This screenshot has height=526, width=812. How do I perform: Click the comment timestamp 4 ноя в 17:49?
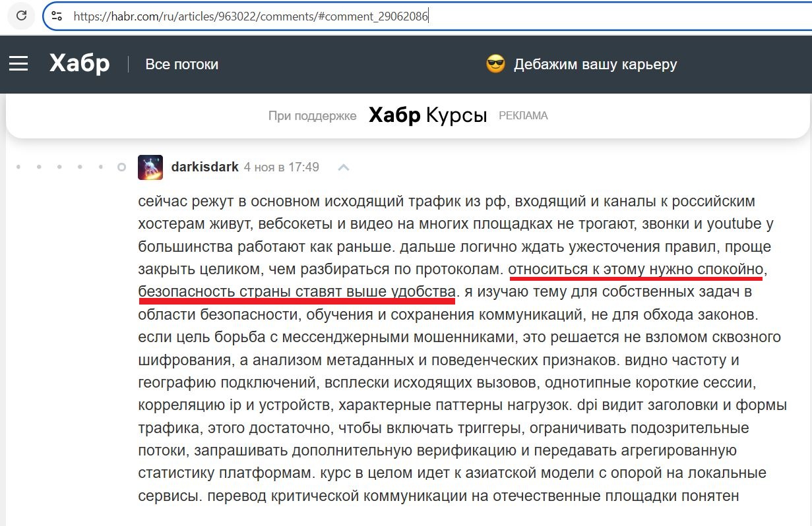point(281,167)
